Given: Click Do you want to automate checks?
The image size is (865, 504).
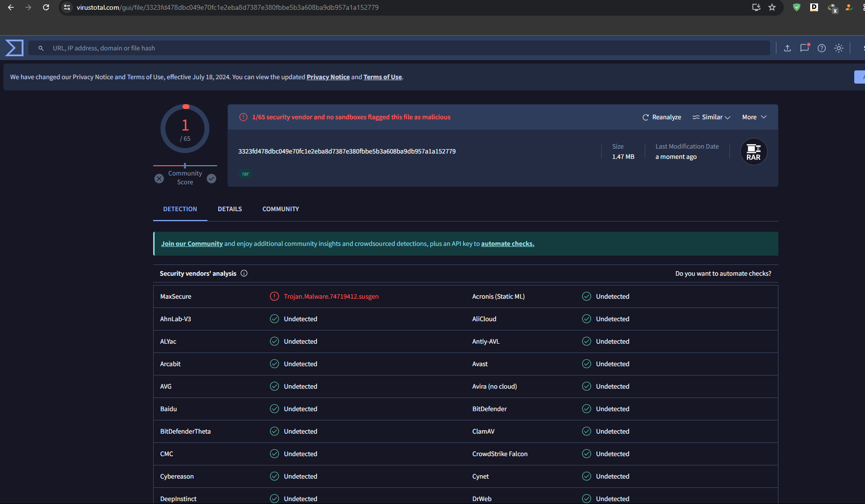Looking at the screenshot, I should point(723,273).
